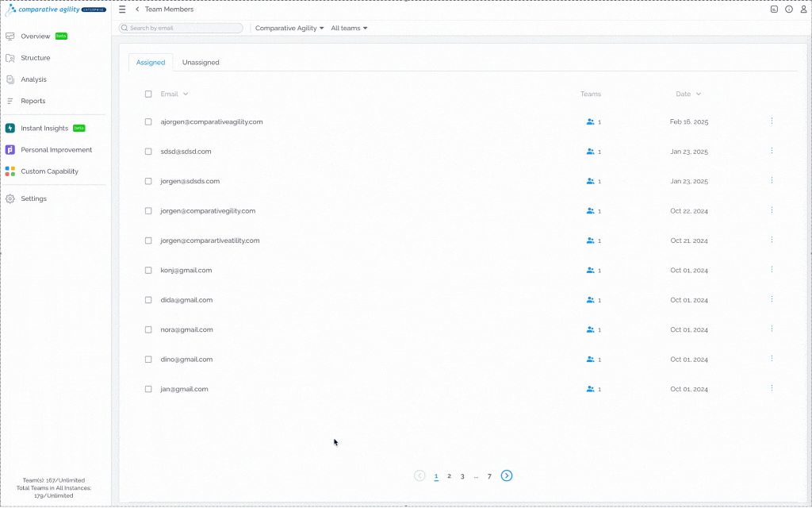This screenshot has width=812, height=508.
Task: Open the Settings gear in the sidebar
Action: coord(10,198)
